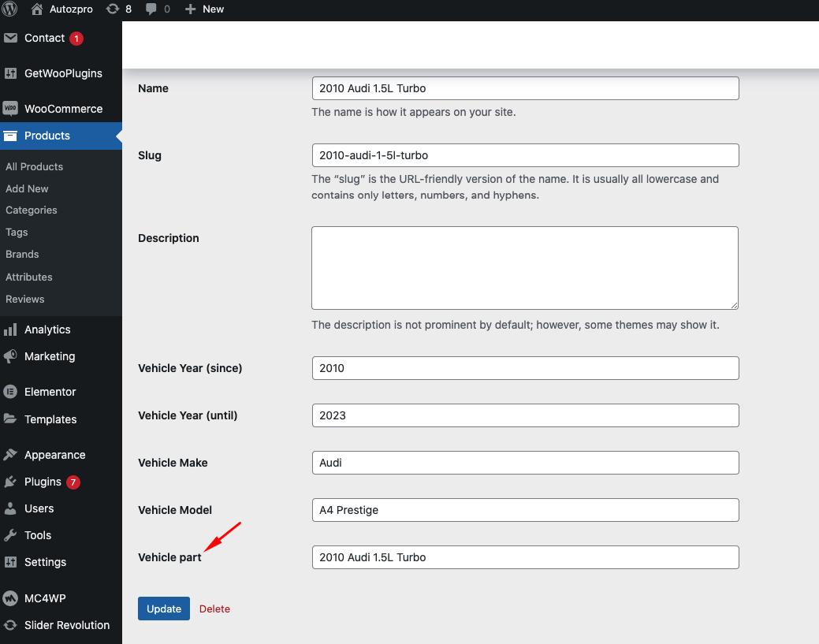Open the comments bubble icon
The image size is (819, 644).
pyautogui.click(x=151, y=9)
